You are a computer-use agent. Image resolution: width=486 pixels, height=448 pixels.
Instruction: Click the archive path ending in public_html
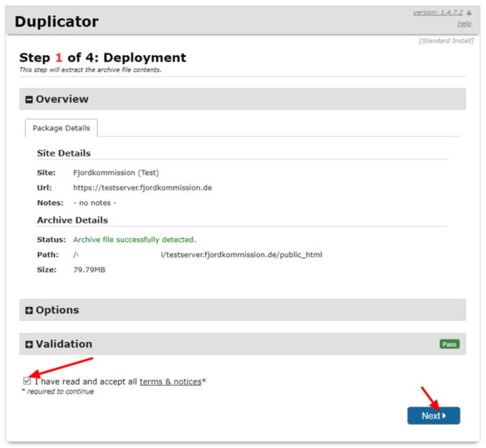198,255
